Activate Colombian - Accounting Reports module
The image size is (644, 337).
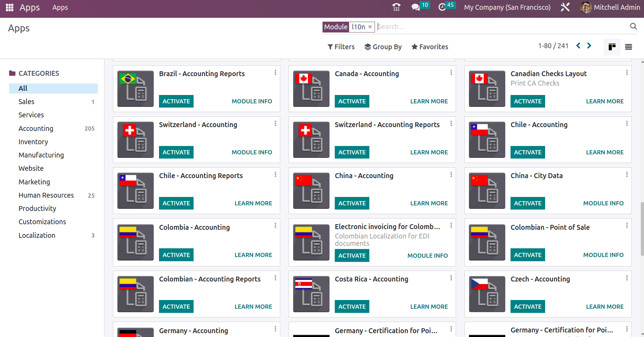(x=176, y=307)
